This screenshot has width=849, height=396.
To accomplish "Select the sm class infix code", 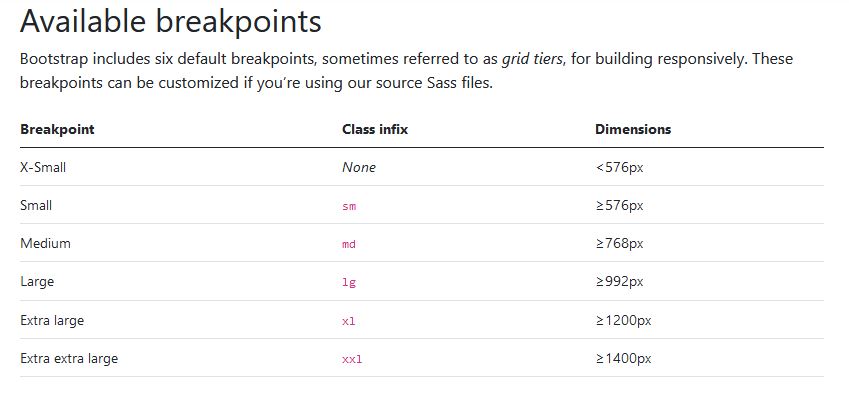I will (x=349, y=206).
